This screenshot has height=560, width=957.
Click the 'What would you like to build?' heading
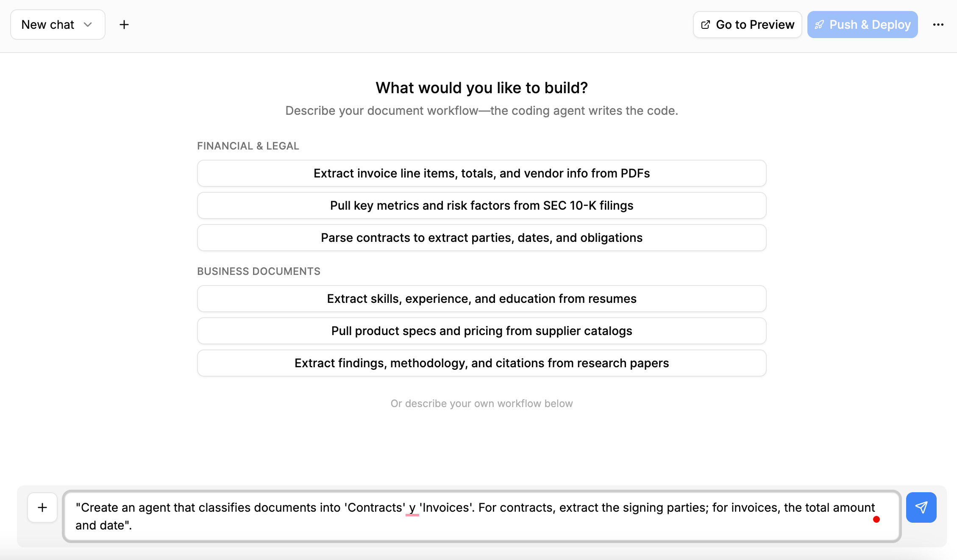[x=481, y=88]
